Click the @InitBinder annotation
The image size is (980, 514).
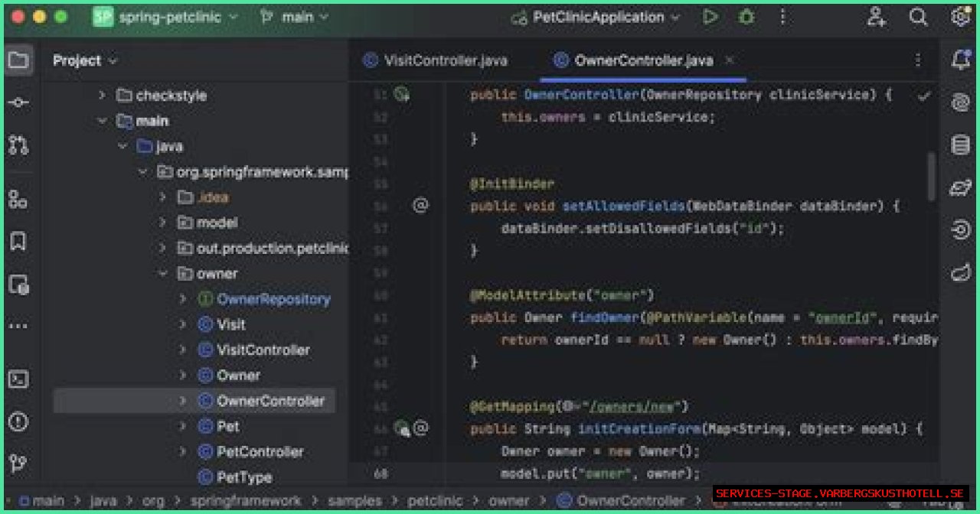[512, 184]
